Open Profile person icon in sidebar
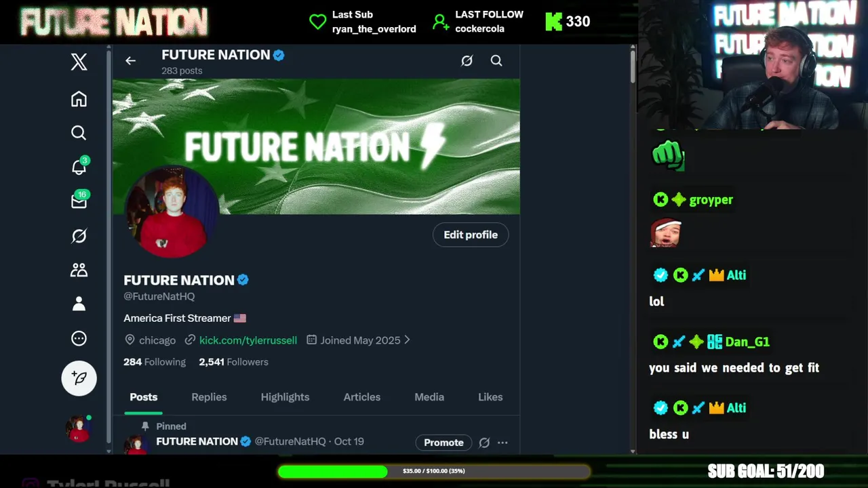 click(x=79, y=304)
